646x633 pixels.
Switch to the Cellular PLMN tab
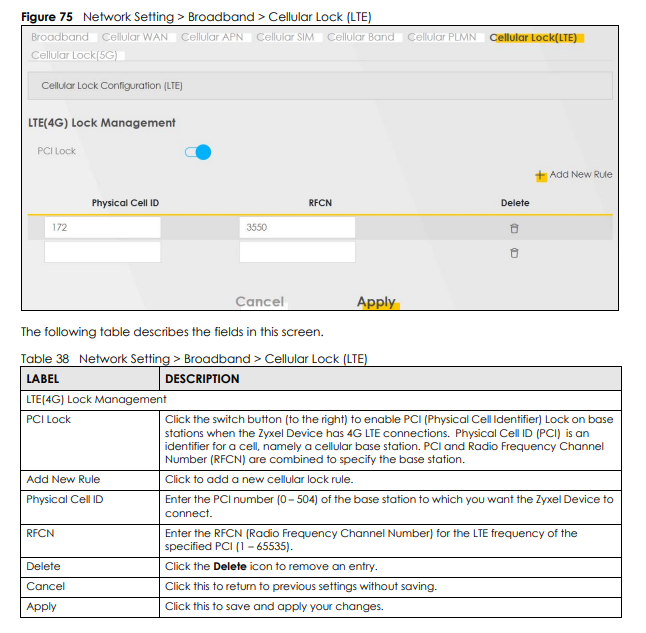[442, 38]
